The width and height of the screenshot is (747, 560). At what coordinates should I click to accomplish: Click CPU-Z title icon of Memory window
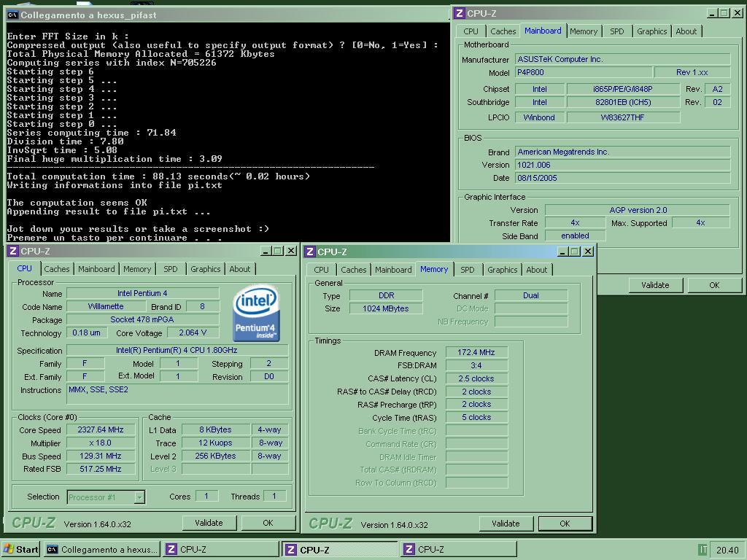pyautogui.click(x=310, y=252)
